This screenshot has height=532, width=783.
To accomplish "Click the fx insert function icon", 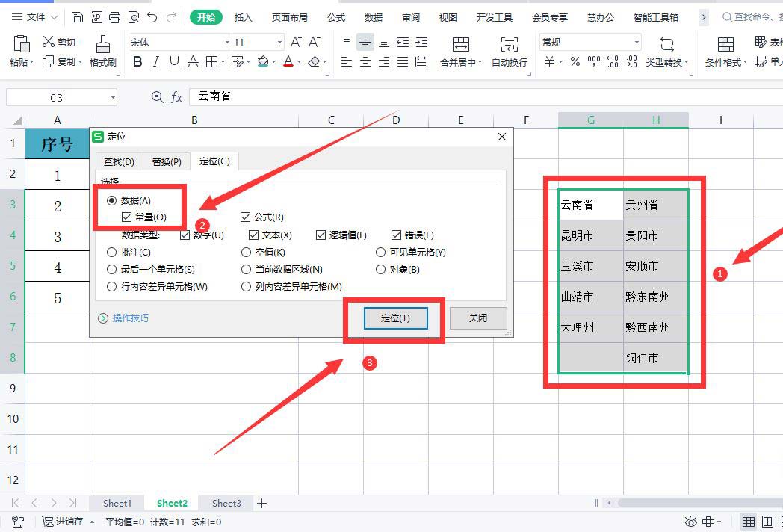I will pos(176,97).
